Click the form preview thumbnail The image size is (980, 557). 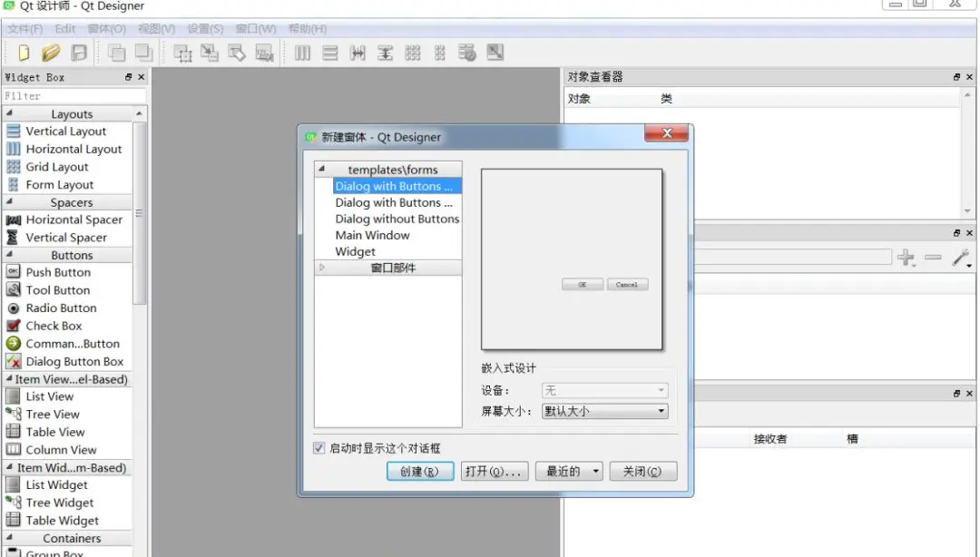point(572,259)
